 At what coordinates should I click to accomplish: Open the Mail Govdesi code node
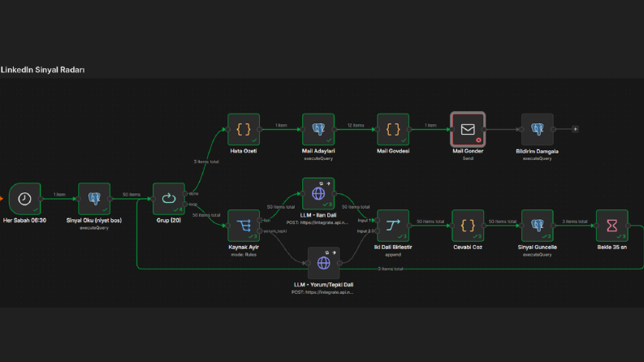click(x=393, y=129)
